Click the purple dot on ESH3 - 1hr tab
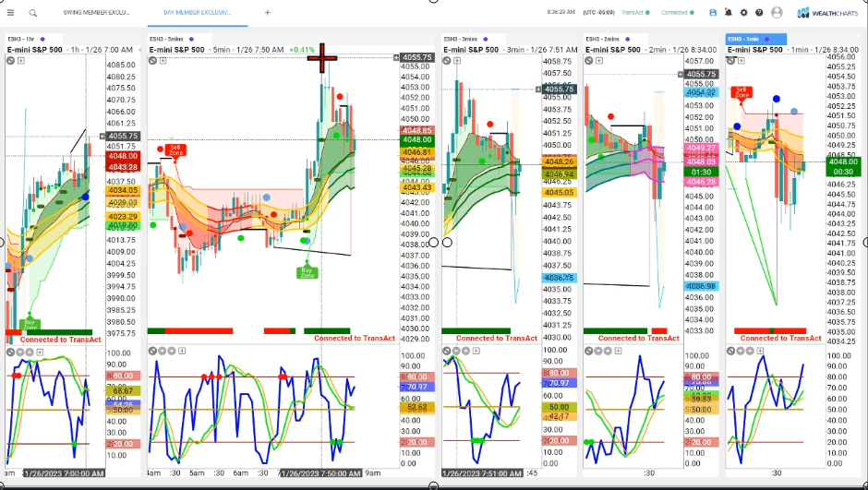This screenshot has height=490, width=868. coord(42,40)
